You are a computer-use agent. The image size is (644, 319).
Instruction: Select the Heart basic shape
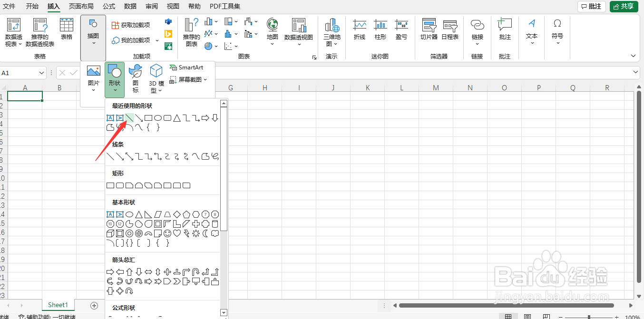click(x=176, y=233)
